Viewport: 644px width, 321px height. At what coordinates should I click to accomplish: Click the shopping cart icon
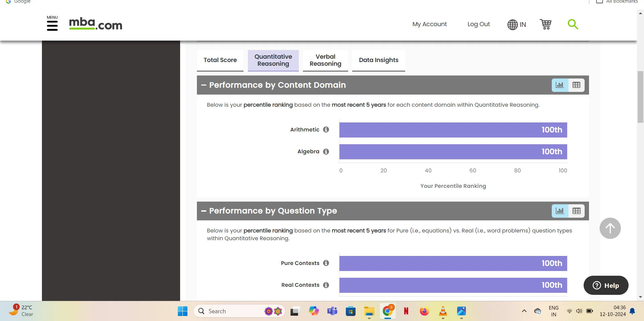(x=545, y=24)
